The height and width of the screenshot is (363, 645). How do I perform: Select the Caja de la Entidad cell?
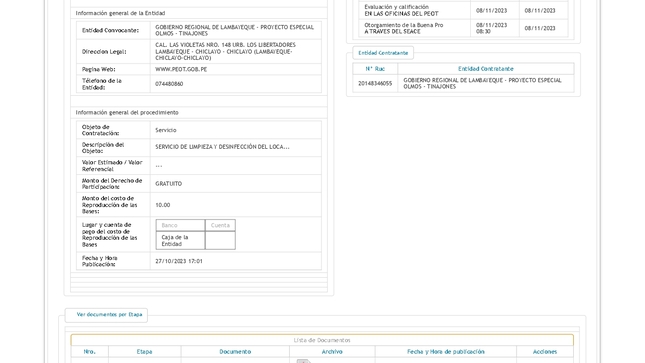tap(180, 240)
